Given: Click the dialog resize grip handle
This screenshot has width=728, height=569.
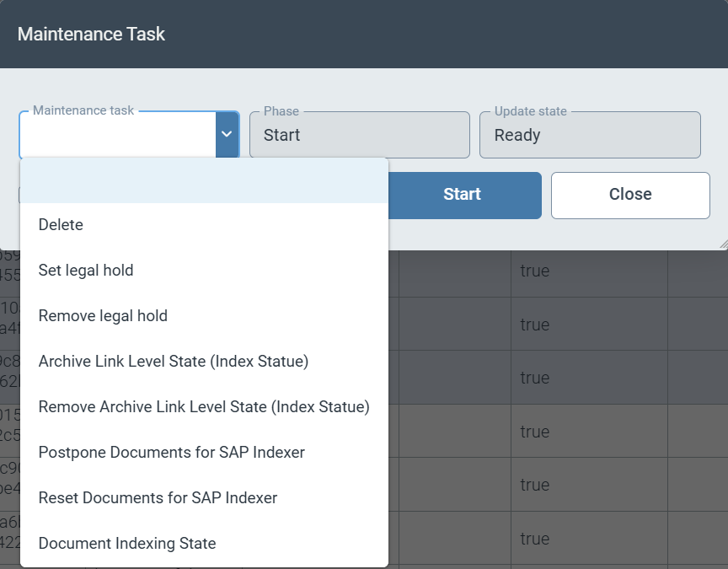Looking at the screenshot, I should pos(722,244).
